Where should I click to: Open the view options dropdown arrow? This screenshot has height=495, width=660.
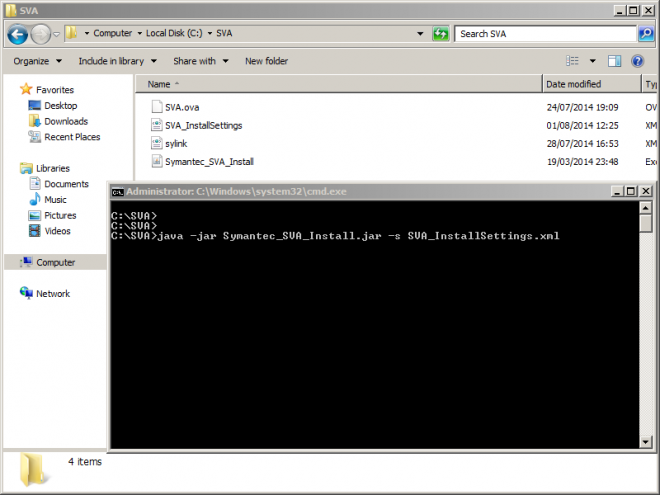click(x=593, y=61)
